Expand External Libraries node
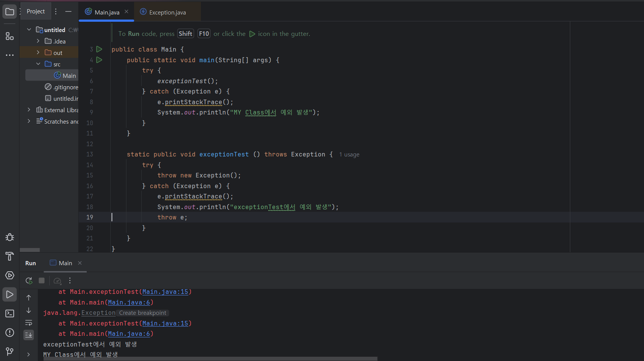The width and height of the screenshot is (644, 361). [x=29, y=110]
